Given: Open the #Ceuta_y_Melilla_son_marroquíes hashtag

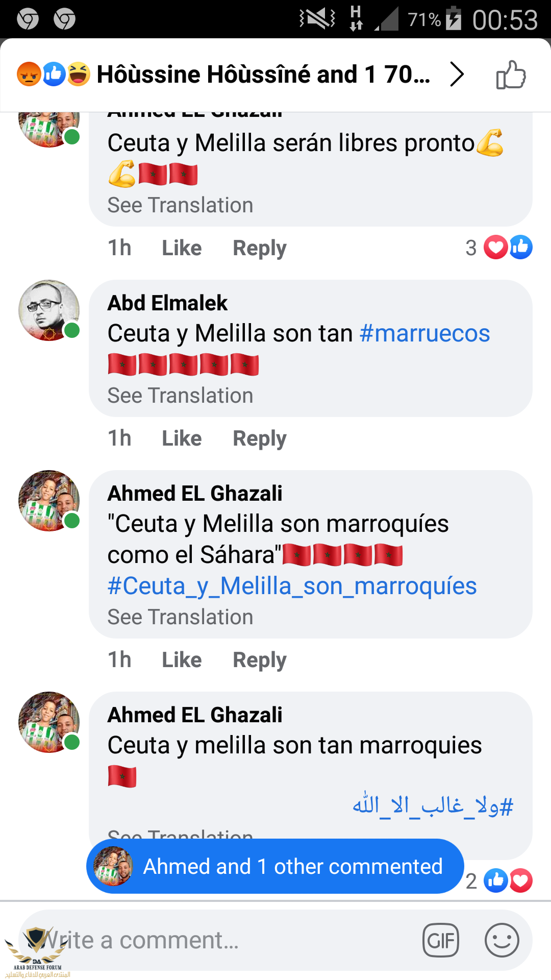Looking at the screenshot, I should [292, 586].
